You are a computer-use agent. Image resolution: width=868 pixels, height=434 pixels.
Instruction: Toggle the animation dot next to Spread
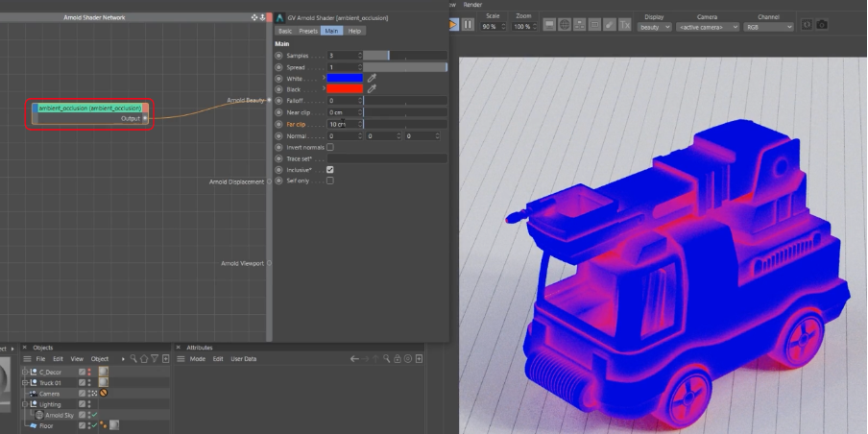279,67
